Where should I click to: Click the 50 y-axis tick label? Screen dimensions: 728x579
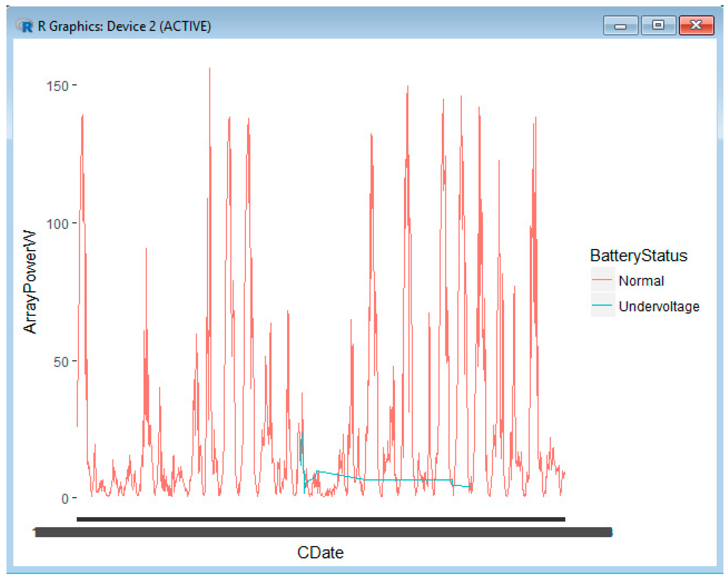(x=61, y=362)
